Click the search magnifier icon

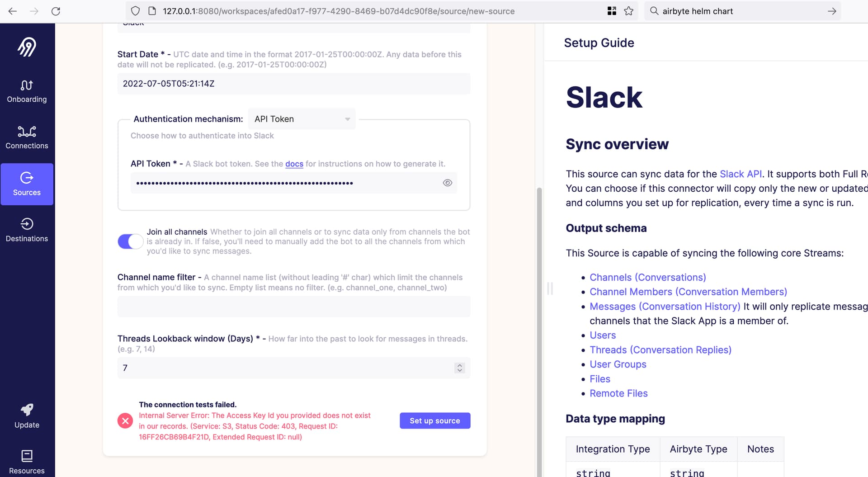(654, 11)
